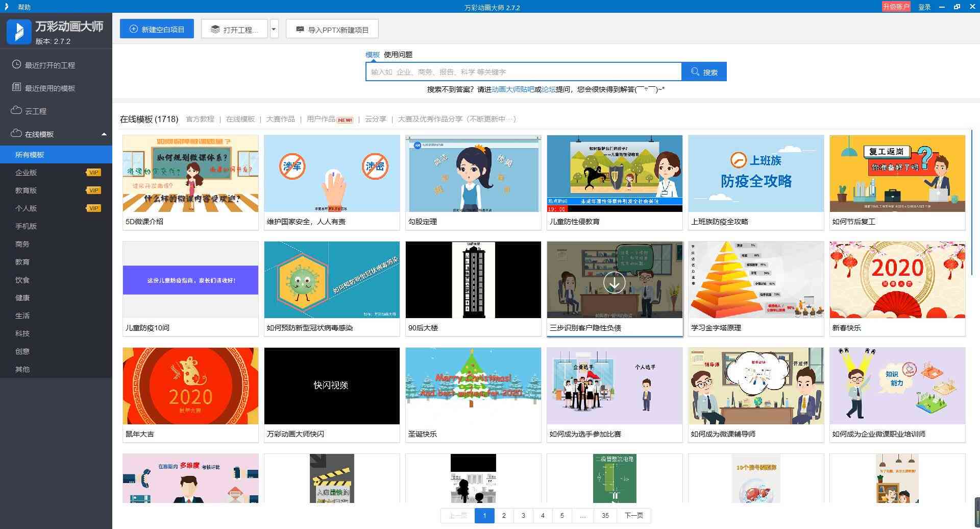This screenshot has height=529, width=980.
Task: Select 生活 category
Action: coord(56,316)
